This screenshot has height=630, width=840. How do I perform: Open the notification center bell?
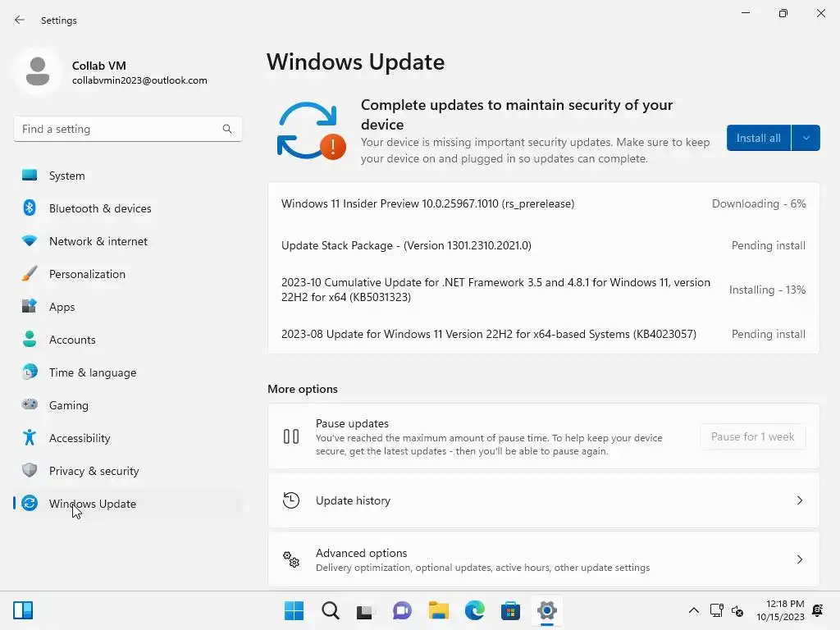(818, 610)
